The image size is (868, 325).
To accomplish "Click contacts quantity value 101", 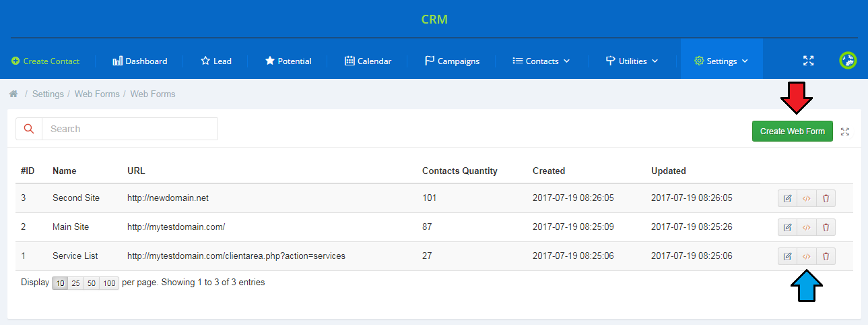I will (430, 198).
